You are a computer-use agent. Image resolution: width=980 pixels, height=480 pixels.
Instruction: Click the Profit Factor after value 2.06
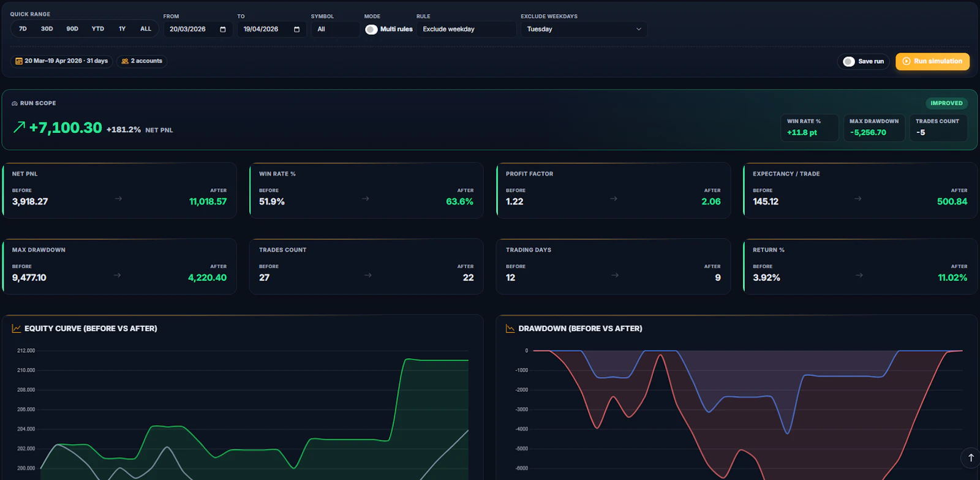711,201
